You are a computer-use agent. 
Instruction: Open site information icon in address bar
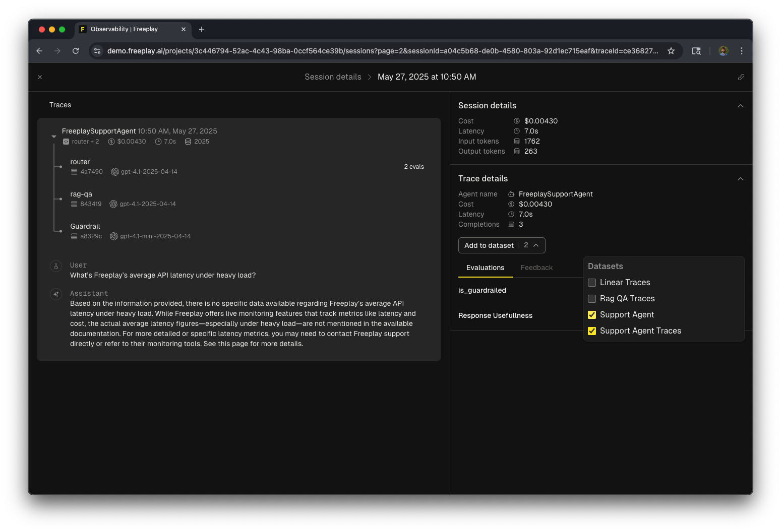click(x=98, y=51)
